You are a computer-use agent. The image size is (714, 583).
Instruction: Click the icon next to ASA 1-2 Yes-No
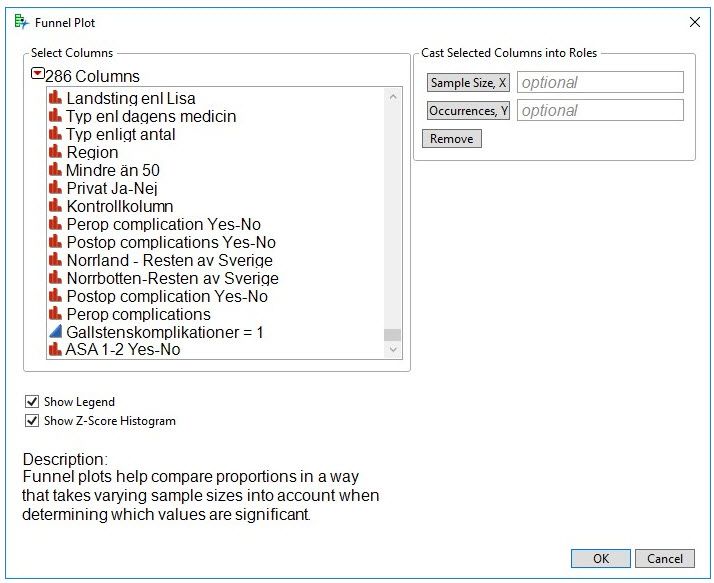tap(56, 350)
